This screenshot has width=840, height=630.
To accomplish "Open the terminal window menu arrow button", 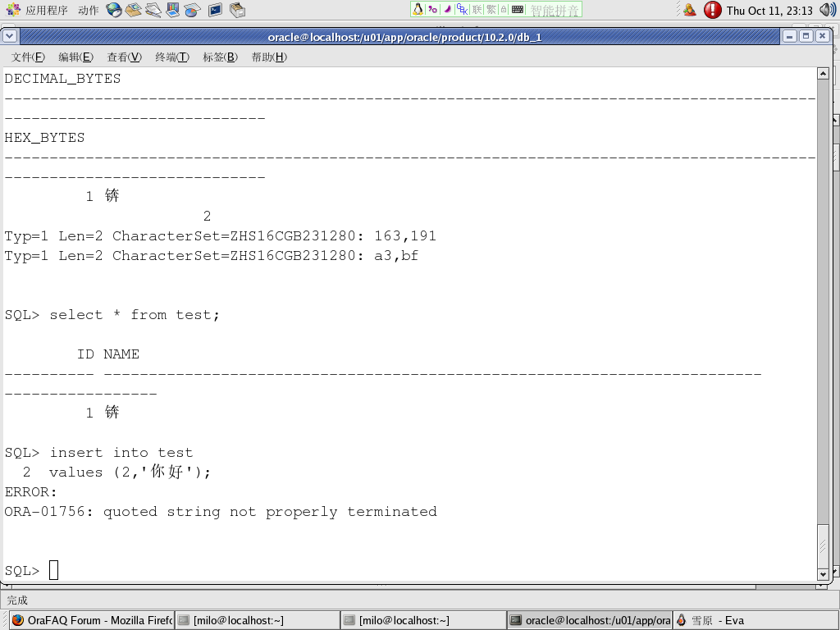I will click(10, 36).
